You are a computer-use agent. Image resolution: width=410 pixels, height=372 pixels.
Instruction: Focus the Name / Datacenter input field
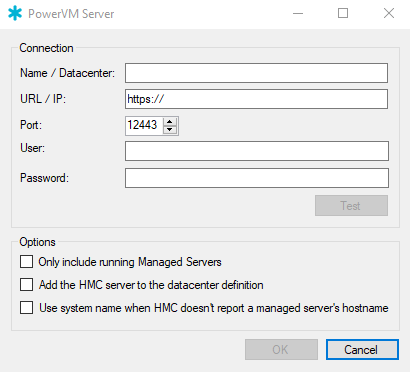pos(256,73)
